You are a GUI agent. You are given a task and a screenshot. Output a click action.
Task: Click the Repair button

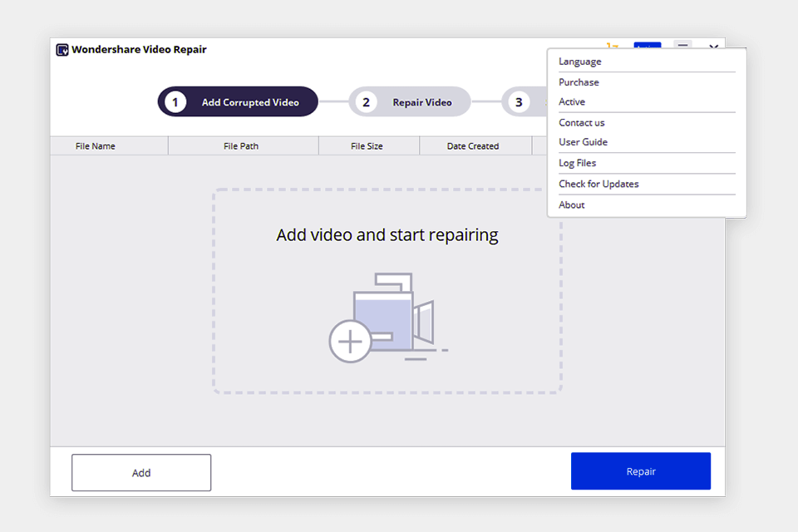[x=641, y=470]
